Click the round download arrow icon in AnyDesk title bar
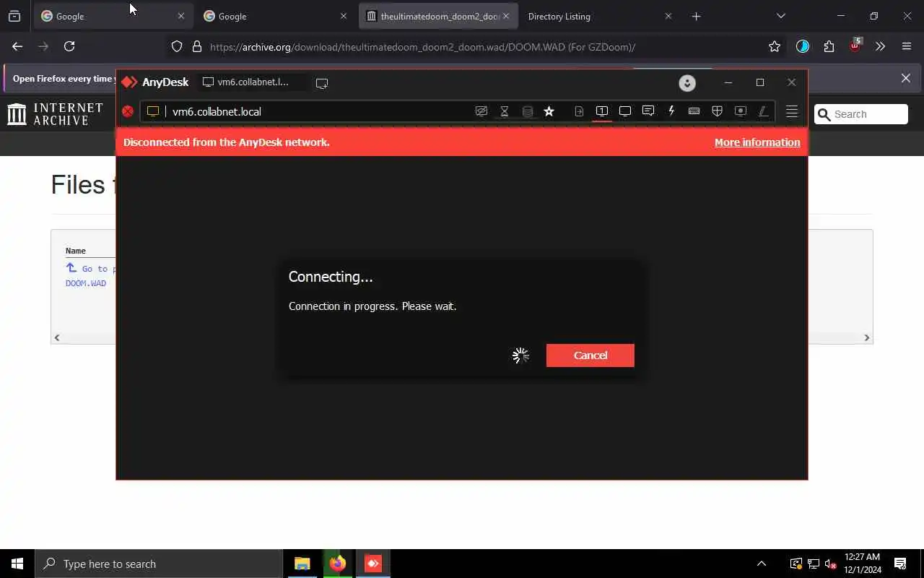The width and height of the screenshot is (924, 578). pos(687,83)
